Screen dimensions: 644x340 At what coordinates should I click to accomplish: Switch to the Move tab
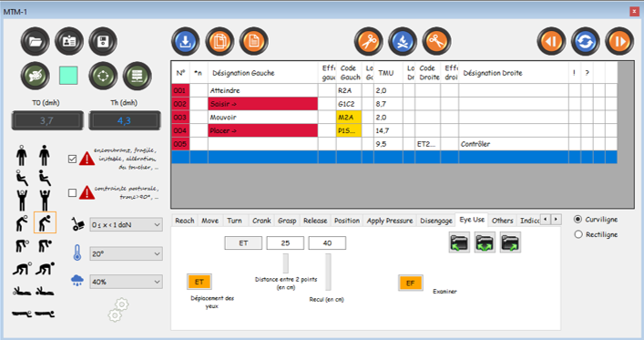pos(210,221)
